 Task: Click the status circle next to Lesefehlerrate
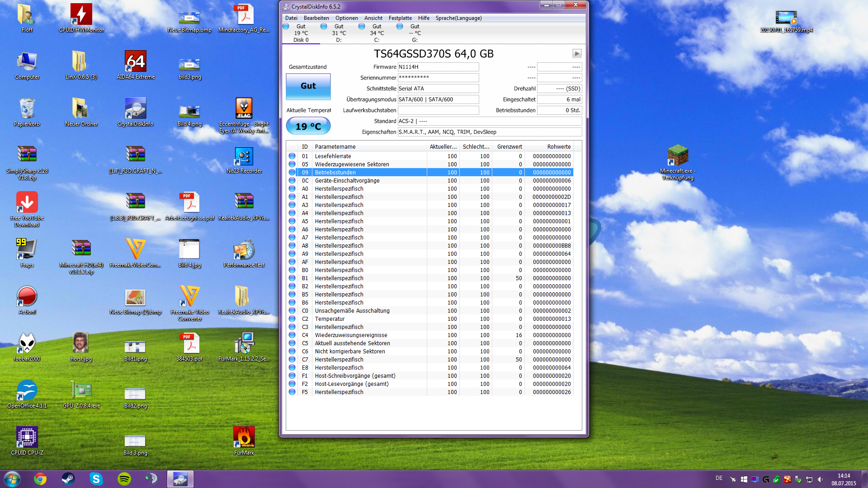[x=292, y=156]
